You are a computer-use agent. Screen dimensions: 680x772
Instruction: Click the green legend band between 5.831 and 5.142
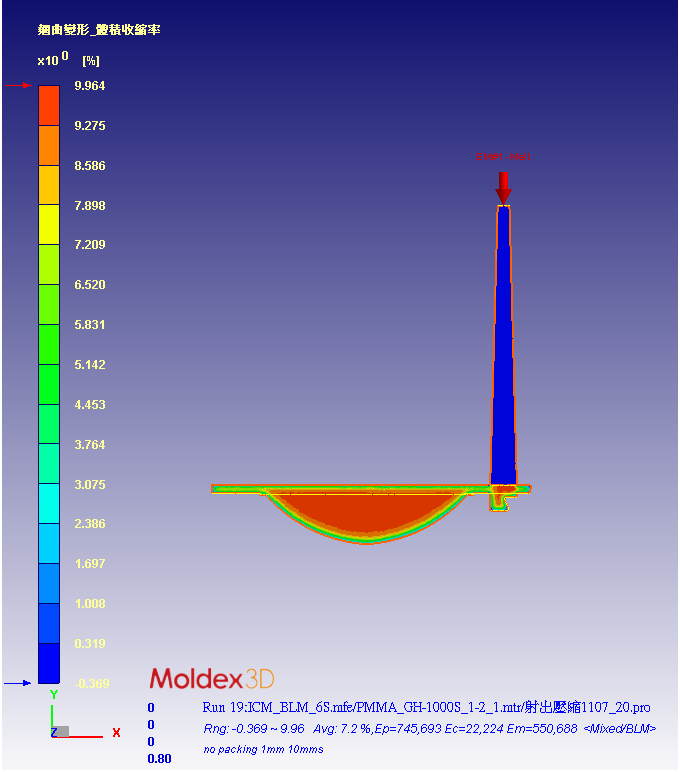(x=49, y=344)
